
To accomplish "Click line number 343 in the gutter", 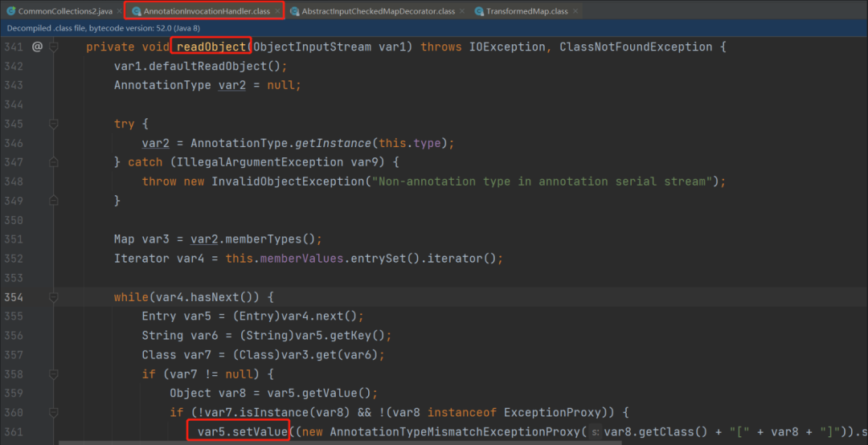I will (14, 85).
